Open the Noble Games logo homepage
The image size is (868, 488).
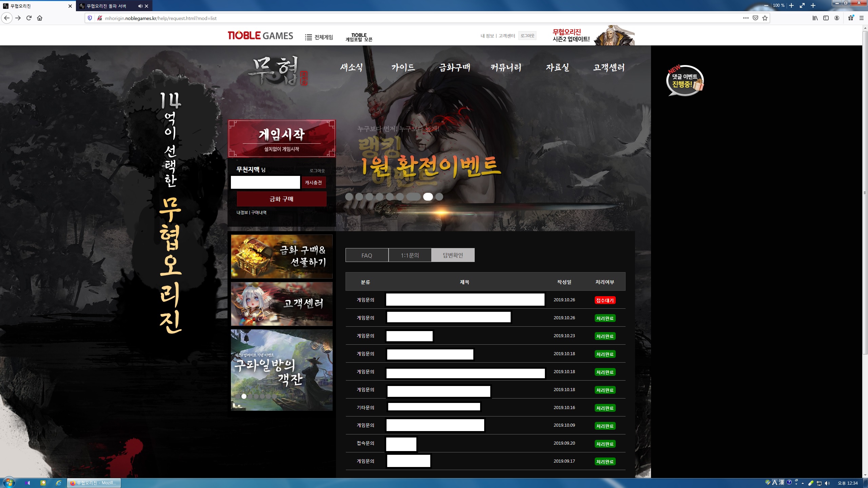point(260,36)
